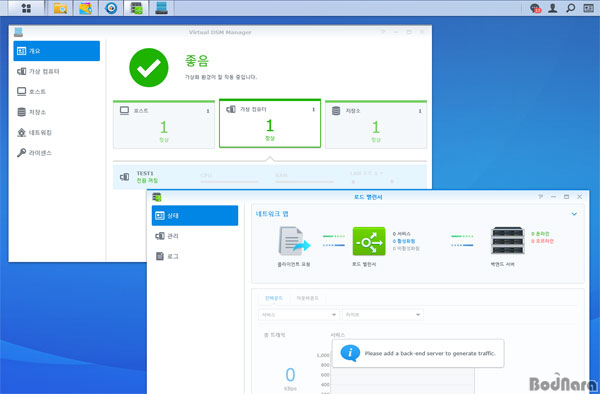Screen dimensions: 600x394
Task: Minimize the Load Balancer window
Action: 553,197
